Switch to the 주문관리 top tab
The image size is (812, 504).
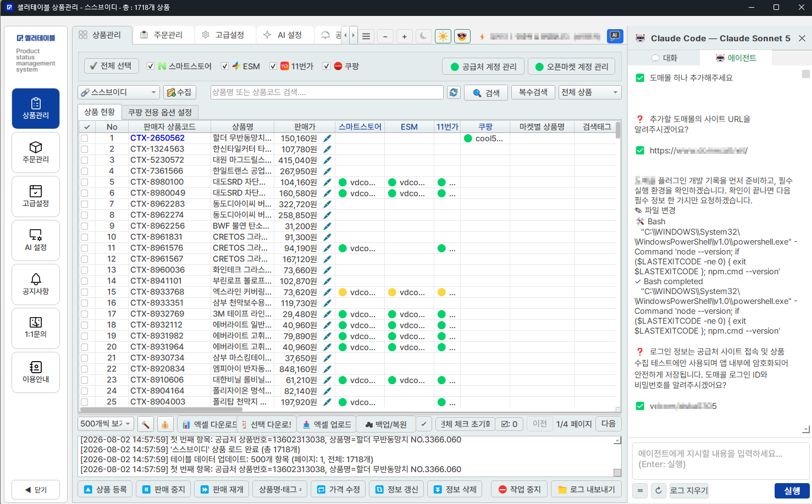(163, 35)
